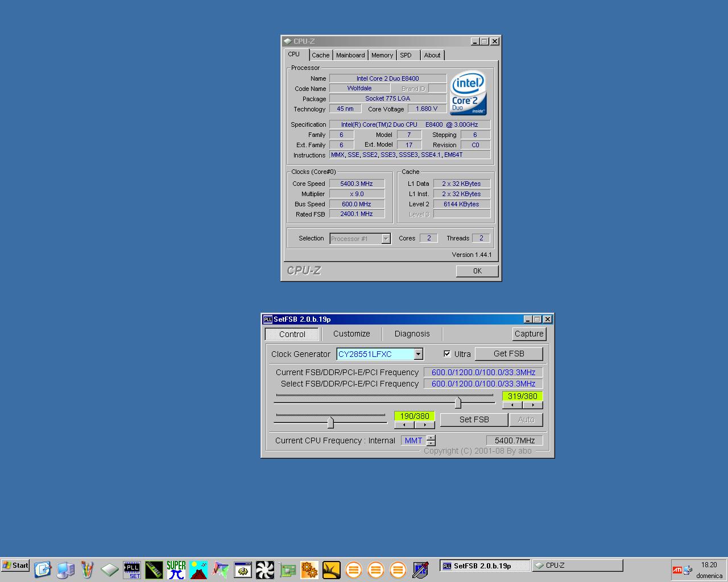This screenshot has width=728, height=582.
Task: Switch to the Mainboard tab in CPU-Z
Action: pyautogui.click(x=350, y=55)
